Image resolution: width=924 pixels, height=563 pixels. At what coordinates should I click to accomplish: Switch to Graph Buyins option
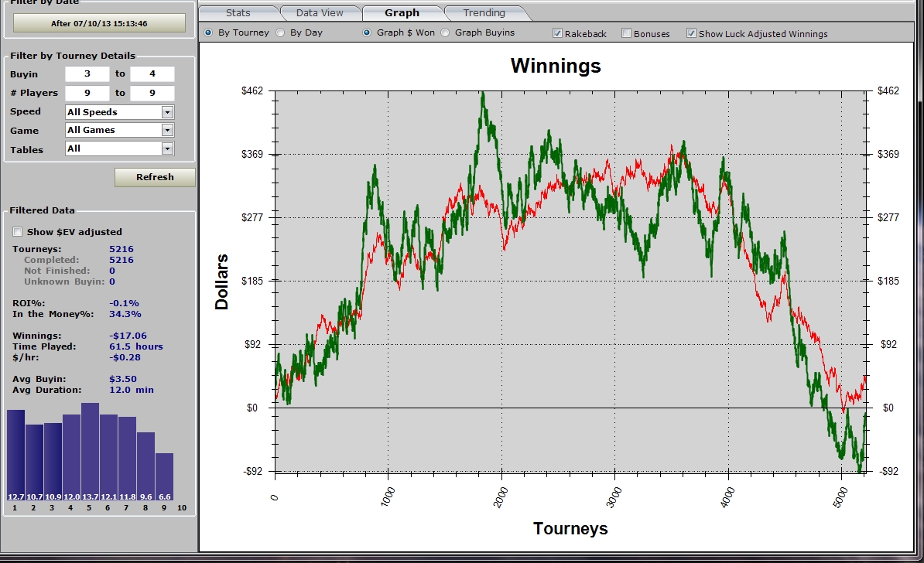[x=445, y=33]
